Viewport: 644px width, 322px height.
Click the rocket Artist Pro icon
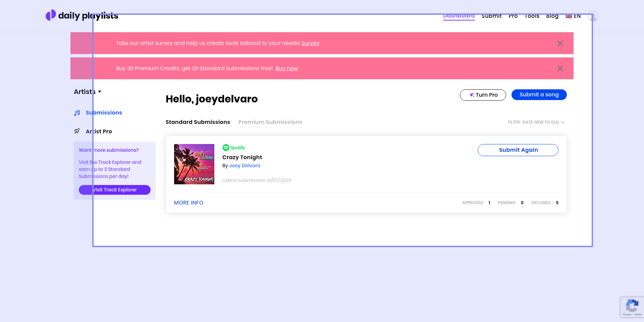77,131
